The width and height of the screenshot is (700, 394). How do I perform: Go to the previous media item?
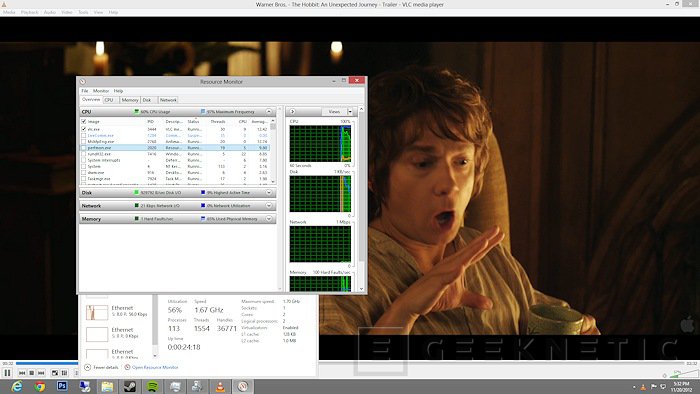pos(22,373)
